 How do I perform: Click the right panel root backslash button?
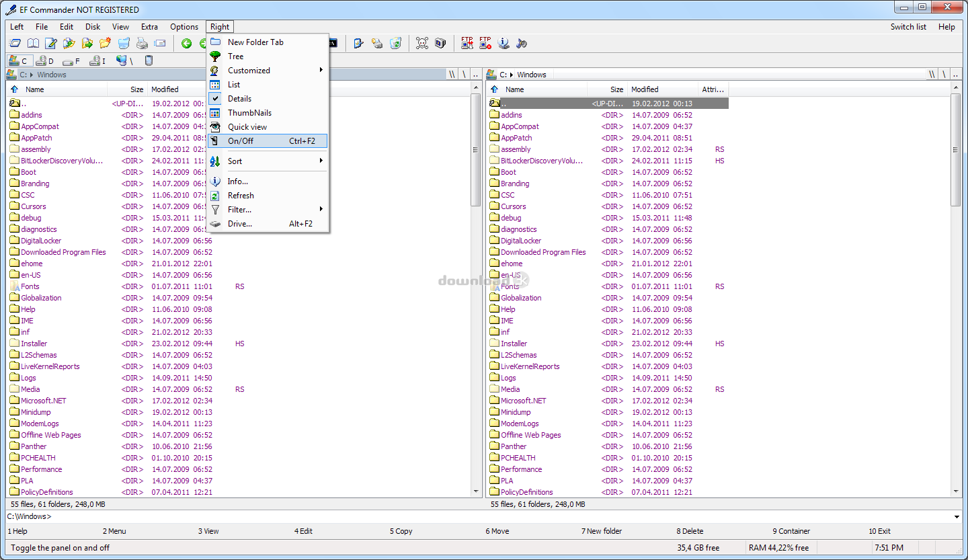click(x=944, y=75)
